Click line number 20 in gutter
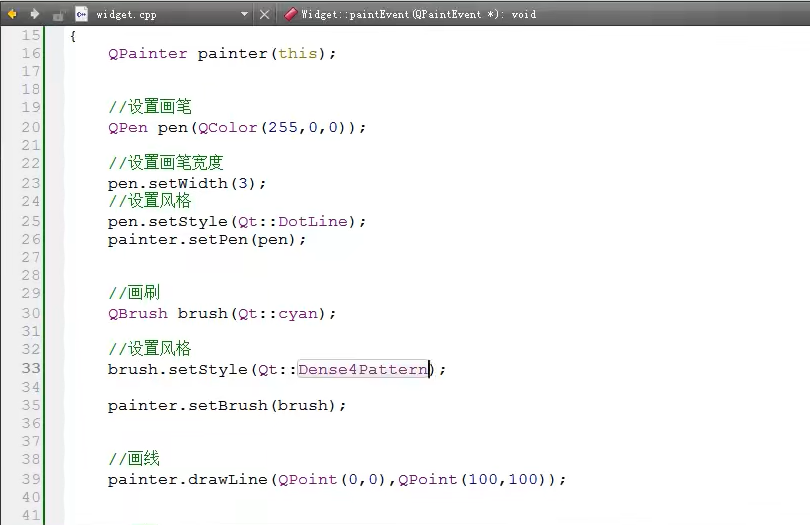Screen dimensions: 810x525 point(31,127)
